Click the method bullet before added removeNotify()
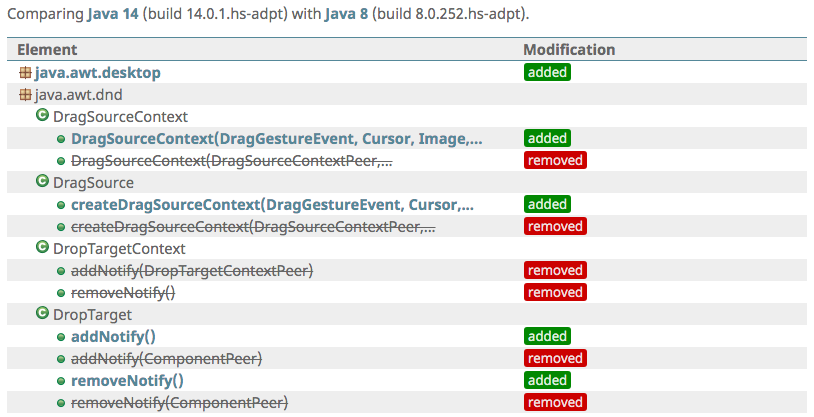 (61, 381)
